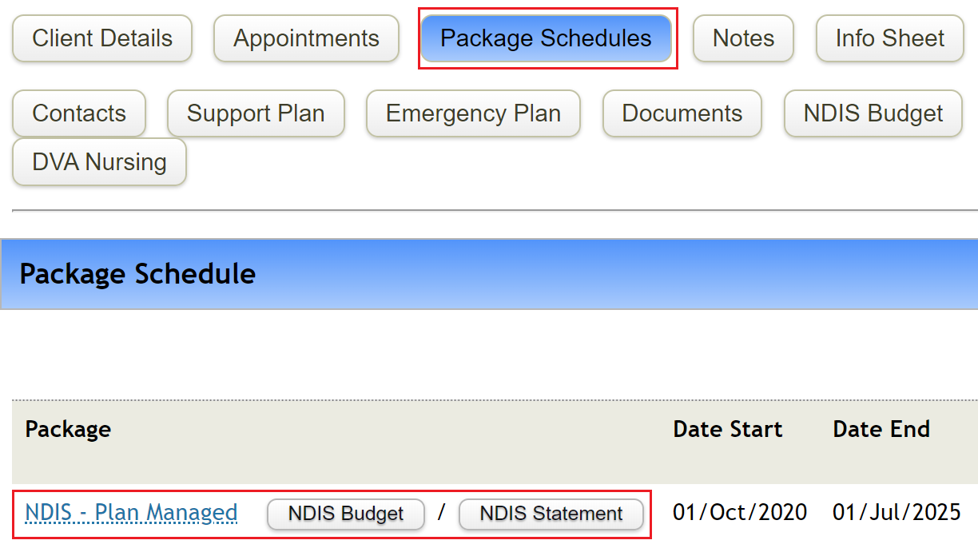This screenshot has width=978, height=560.
Task: Click the Date Start column header
Action: (727, 429)
